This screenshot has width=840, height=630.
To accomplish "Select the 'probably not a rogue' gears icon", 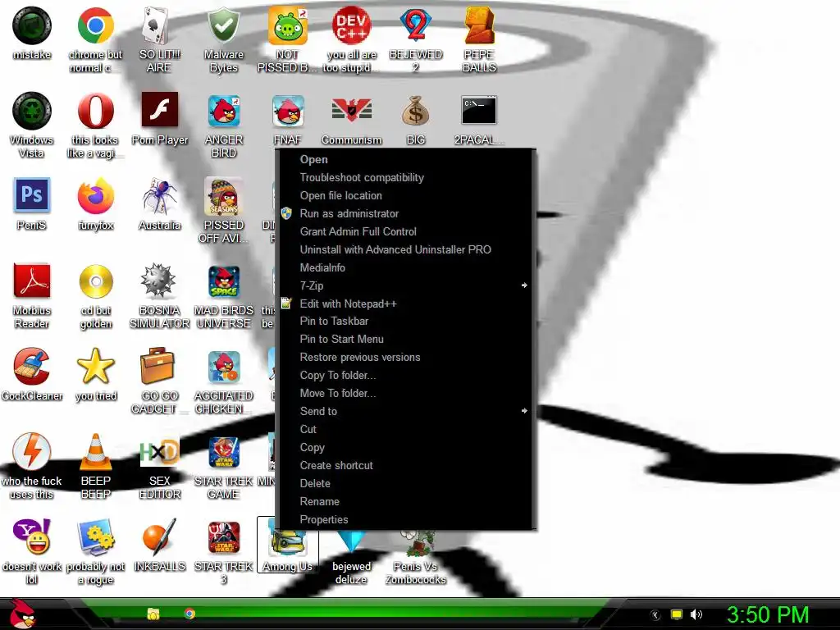I will pos(95,536).
